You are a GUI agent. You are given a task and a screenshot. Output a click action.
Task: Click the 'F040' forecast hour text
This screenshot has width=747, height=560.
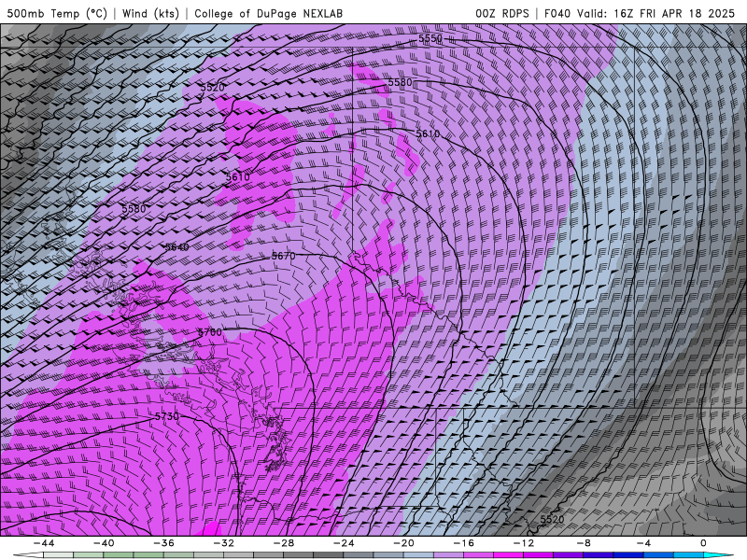click(557, 13)
